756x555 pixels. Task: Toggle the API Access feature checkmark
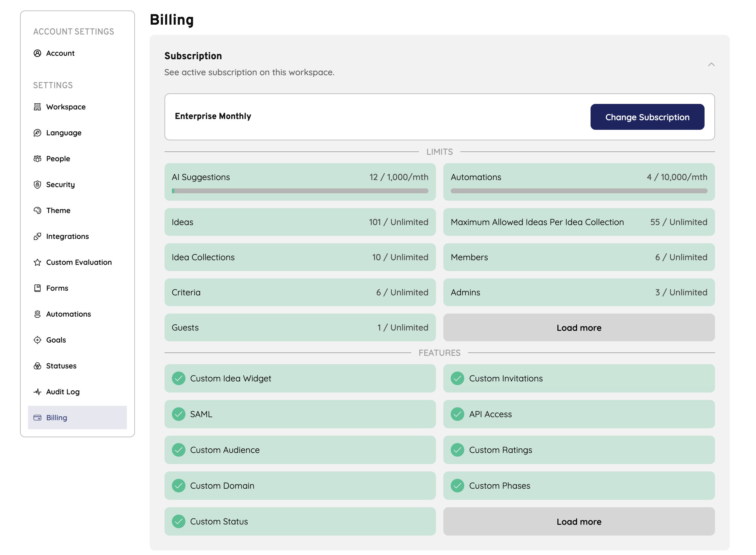pyautogui.click(x=457, y=414)
